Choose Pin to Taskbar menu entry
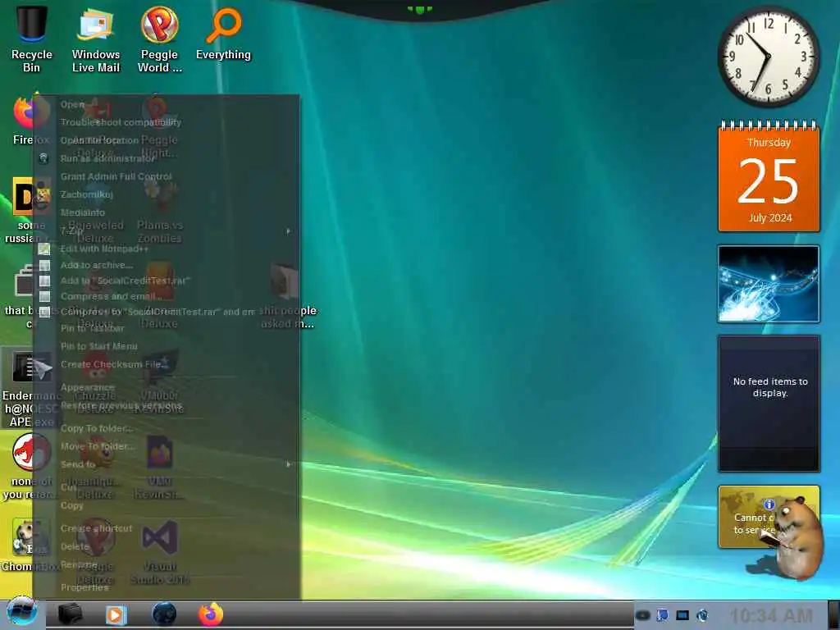This screenshot has width=840, height=630. [166, 328]
